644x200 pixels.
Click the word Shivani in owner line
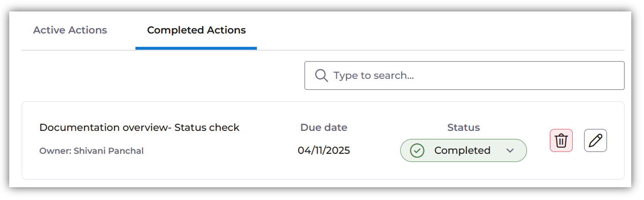88,151
